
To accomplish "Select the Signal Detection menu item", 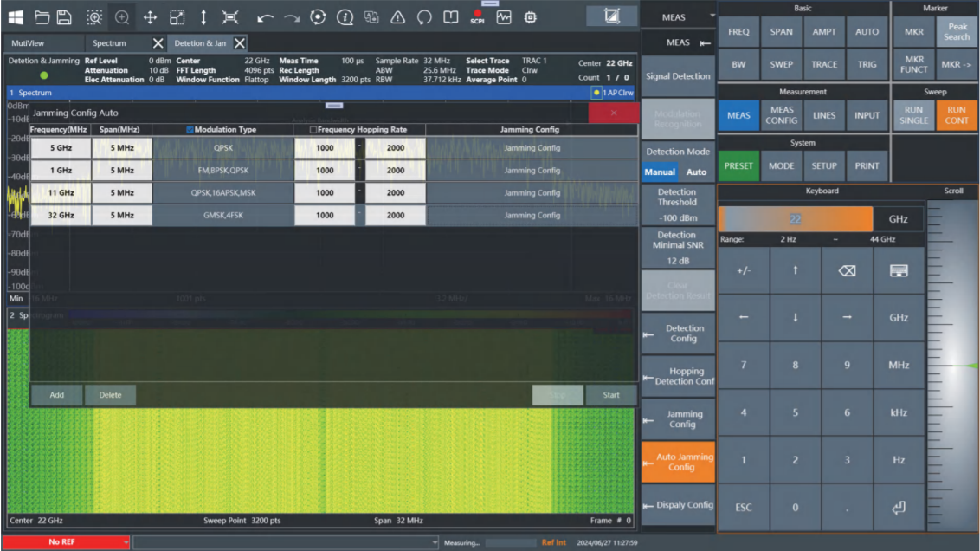I will pos(678,76).
